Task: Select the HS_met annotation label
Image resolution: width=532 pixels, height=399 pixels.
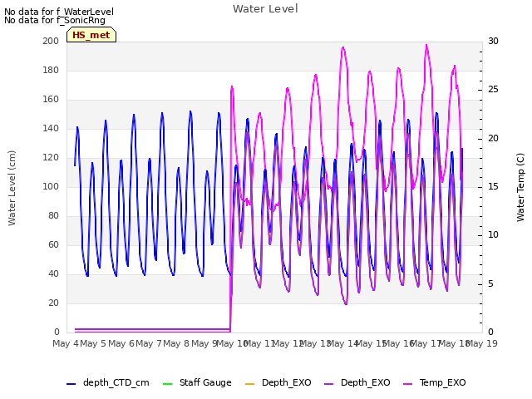Action: tap(91, 35)
